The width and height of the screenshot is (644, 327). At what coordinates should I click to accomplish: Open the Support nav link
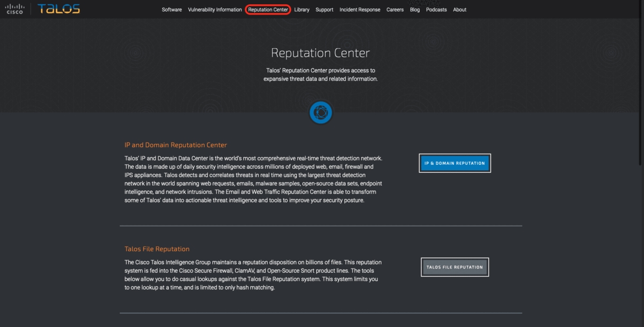324,10
